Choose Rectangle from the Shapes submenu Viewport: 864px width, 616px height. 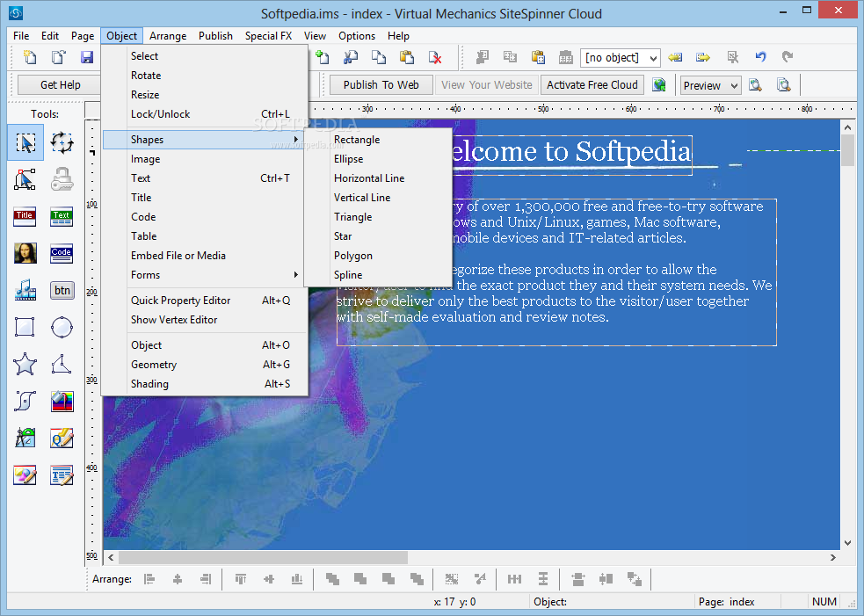[378, 140]
